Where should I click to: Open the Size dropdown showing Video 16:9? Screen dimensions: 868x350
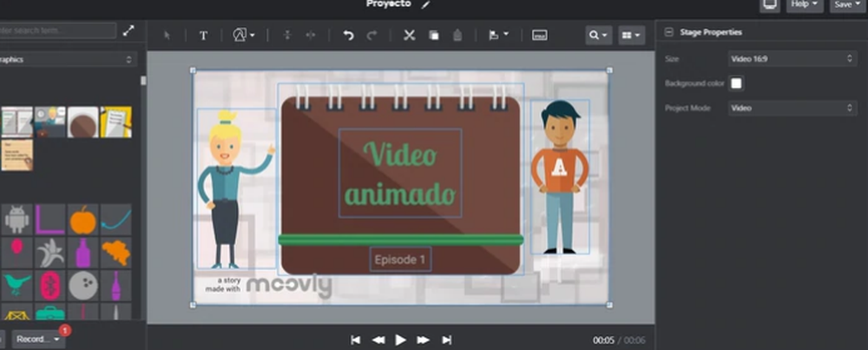tap(792, 59)
